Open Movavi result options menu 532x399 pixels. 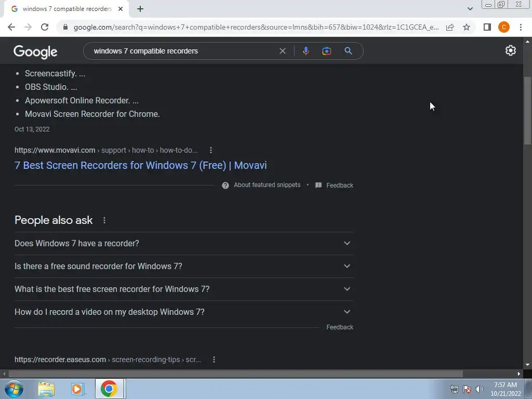(x=211, y=150)
